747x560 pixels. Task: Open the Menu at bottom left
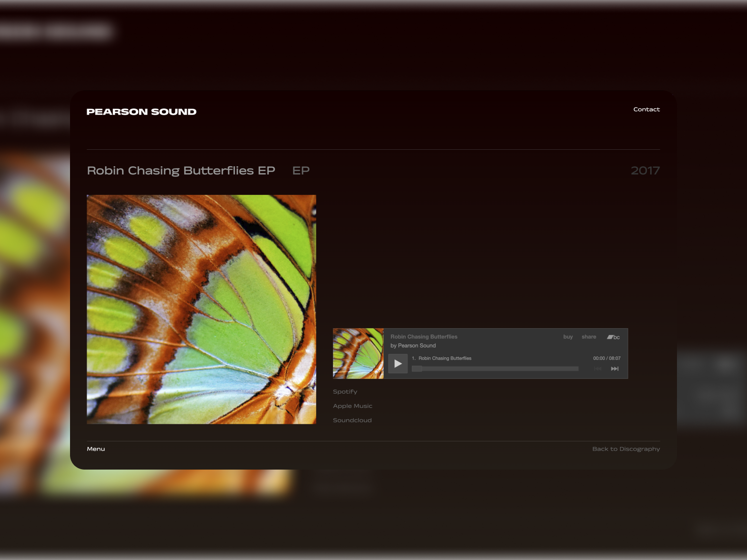click(96, 449)
